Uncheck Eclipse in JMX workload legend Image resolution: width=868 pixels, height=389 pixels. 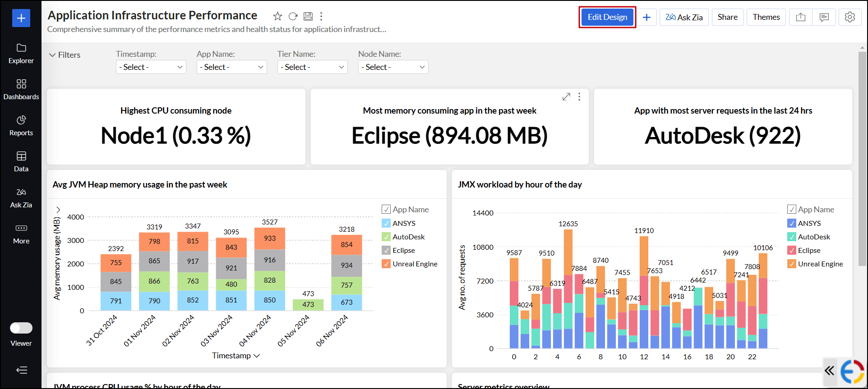(x=792, y=250)
